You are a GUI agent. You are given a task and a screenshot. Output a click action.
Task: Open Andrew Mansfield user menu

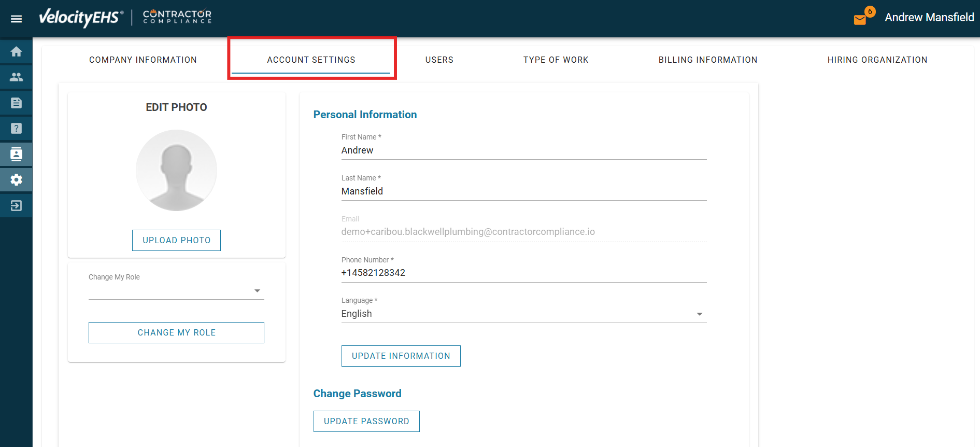coord(929,18)
